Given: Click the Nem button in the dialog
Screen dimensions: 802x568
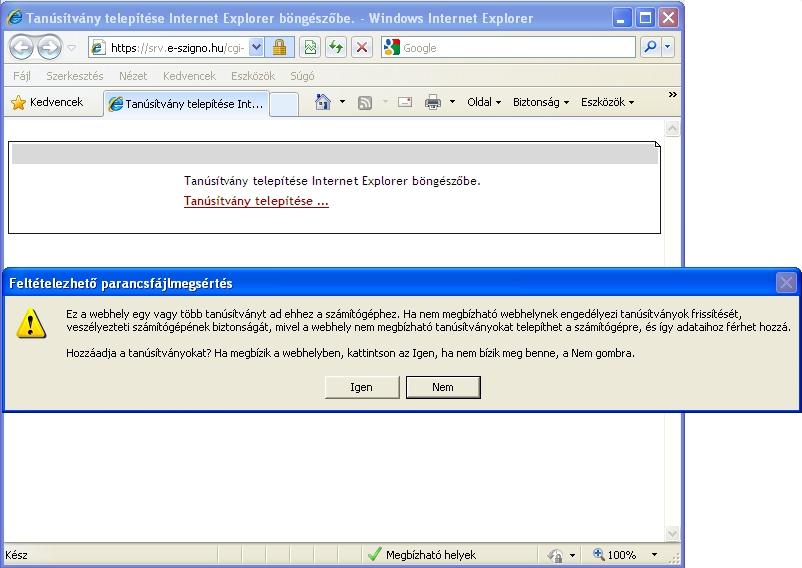Looking at the screenshot, I should [x=443, y=387].
